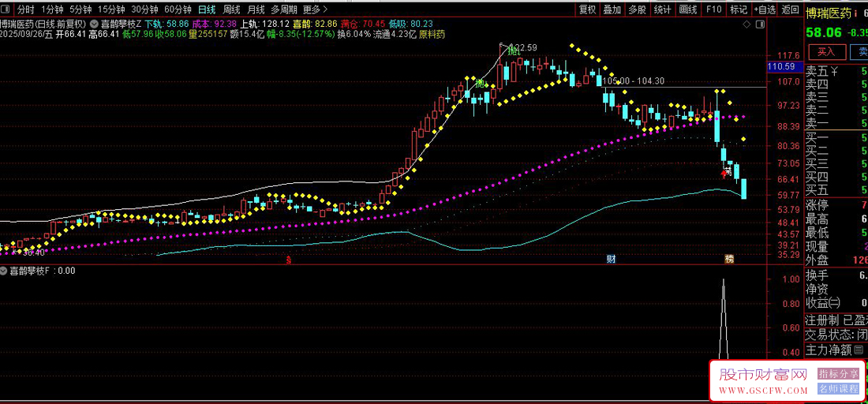Select the 5分钟 period
Viewport: 868px width, 404px height.
point(80,9)
